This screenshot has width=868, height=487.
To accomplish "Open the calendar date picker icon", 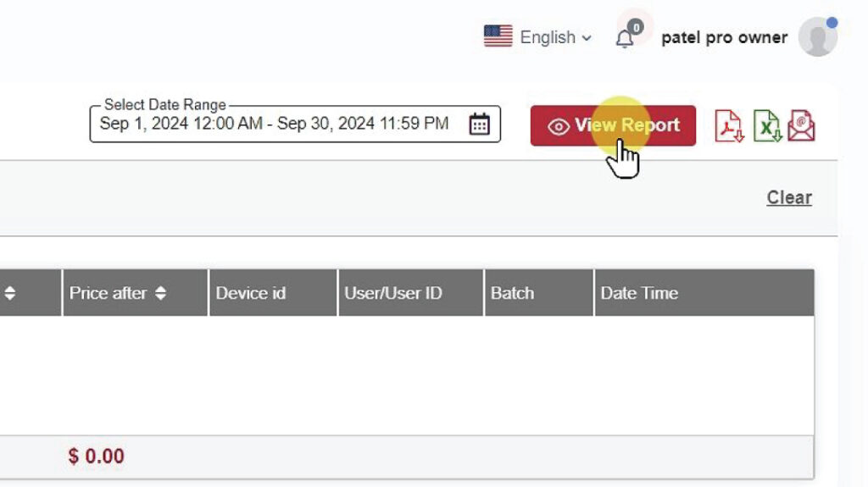I will [479, 125].
